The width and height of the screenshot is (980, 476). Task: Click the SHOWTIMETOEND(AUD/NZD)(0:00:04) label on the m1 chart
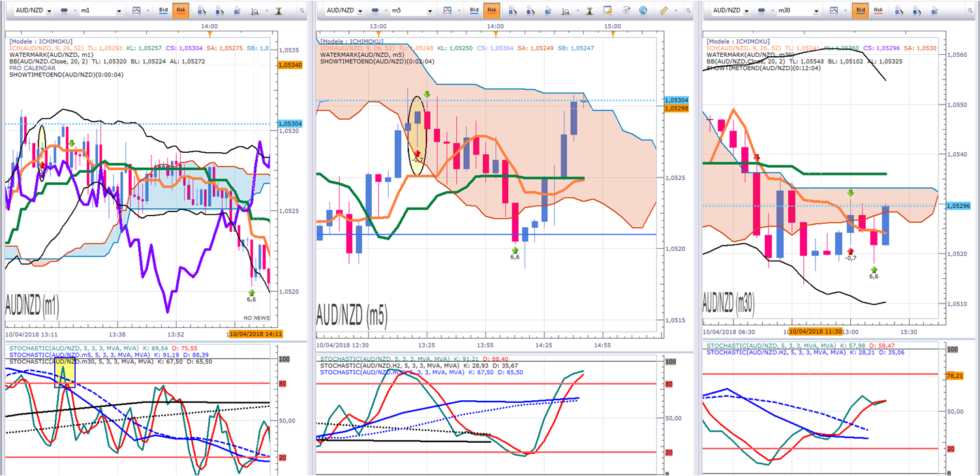pyautogui.click(x=67, y=74)
